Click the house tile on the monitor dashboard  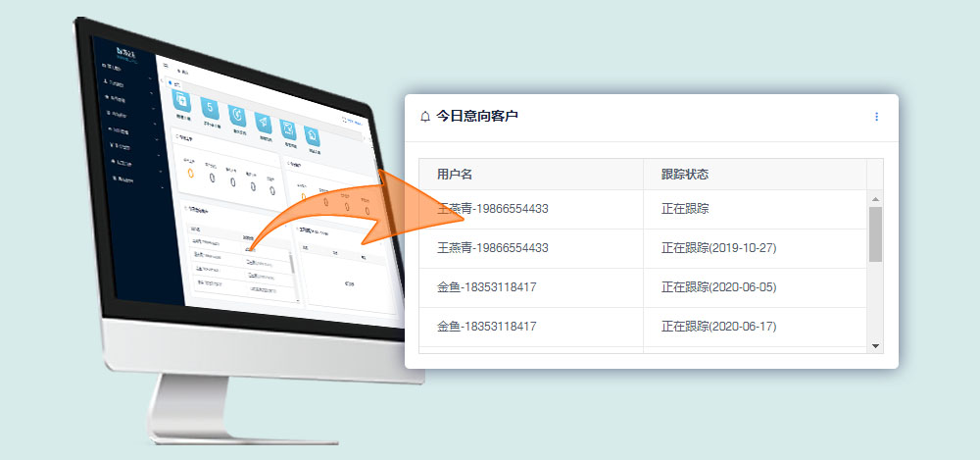pos(312,135)
